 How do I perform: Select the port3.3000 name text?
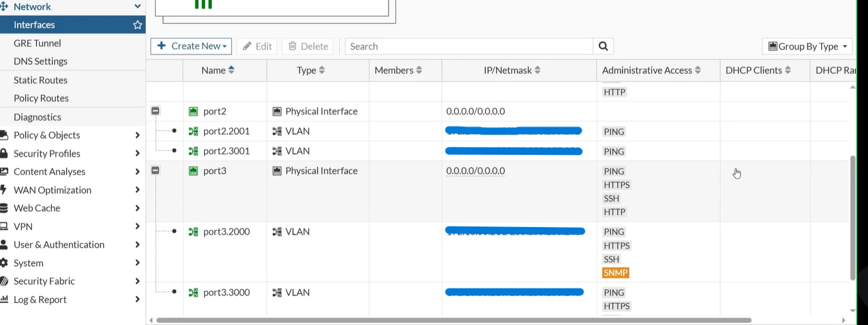click(x=226, y=293)
